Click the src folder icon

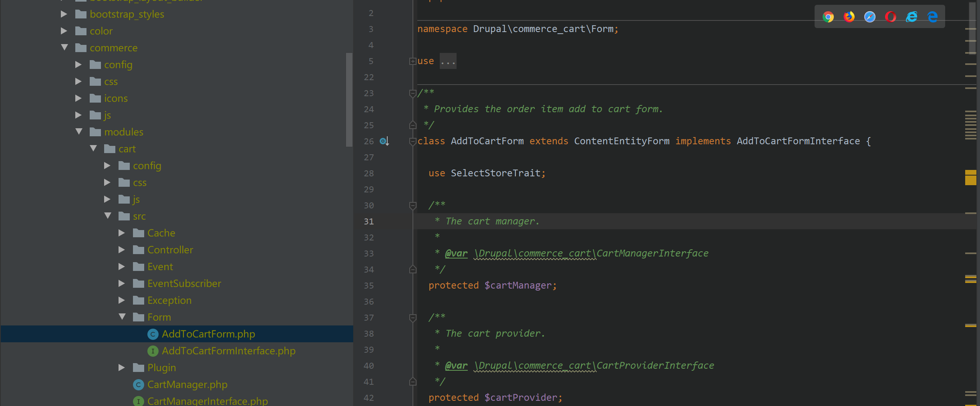[x=124, y=216]
